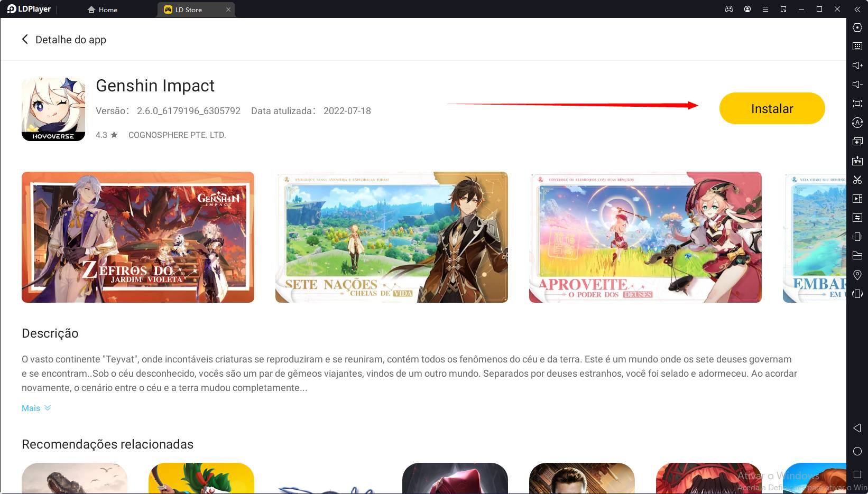Click the back arrow beside Detalhe do app
This screenshot has height=494, width=868.
click(25, 40)
